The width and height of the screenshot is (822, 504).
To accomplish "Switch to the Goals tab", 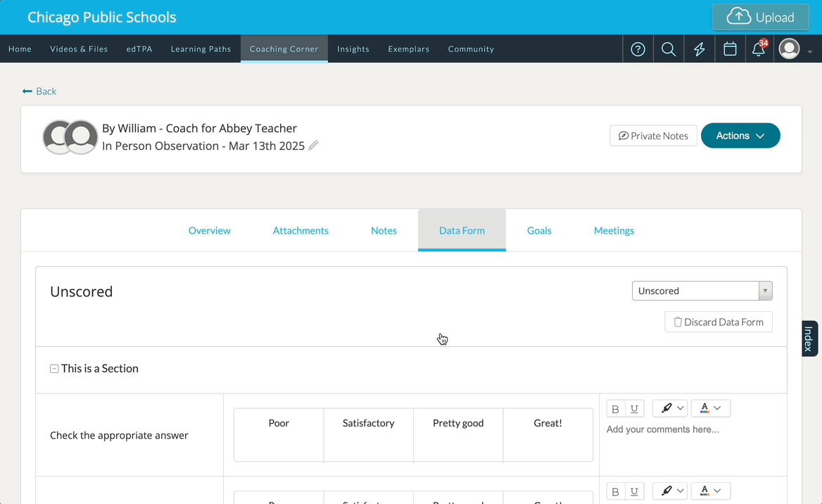I will point(539,230).
